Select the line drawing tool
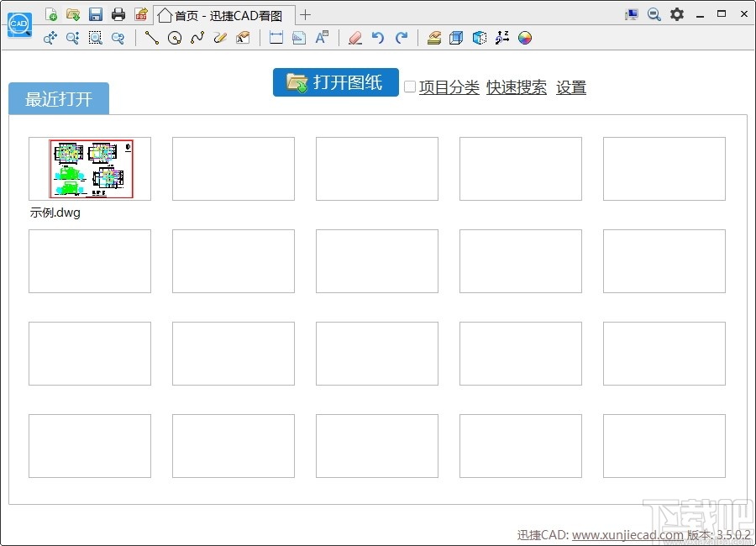This screenshot has width=756, height=546. (x=152, y=38)
